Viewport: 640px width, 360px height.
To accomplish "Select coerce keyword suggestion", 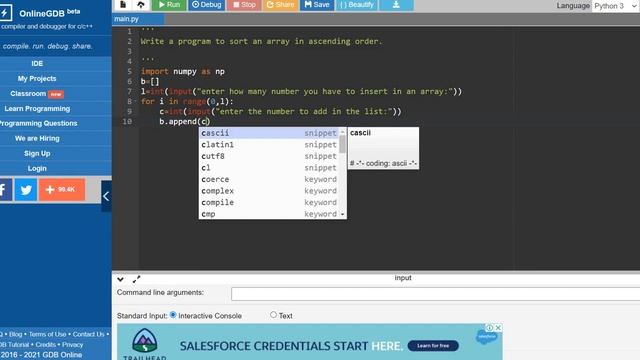I will pos(269,179).
